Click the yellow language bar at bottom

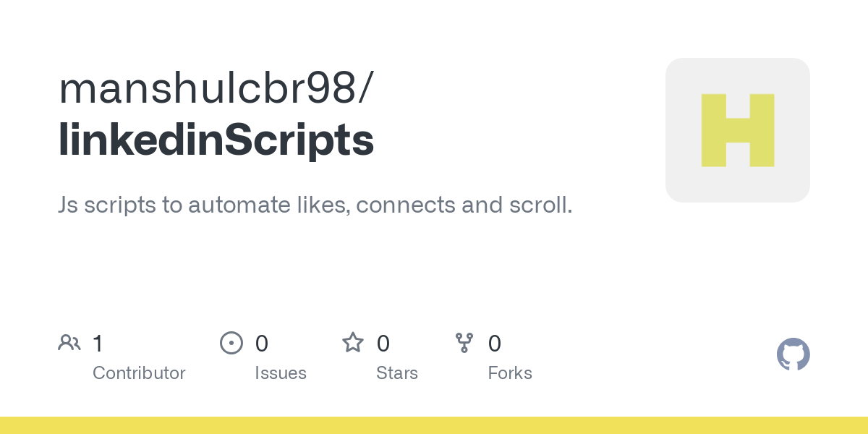click(434, 425)
